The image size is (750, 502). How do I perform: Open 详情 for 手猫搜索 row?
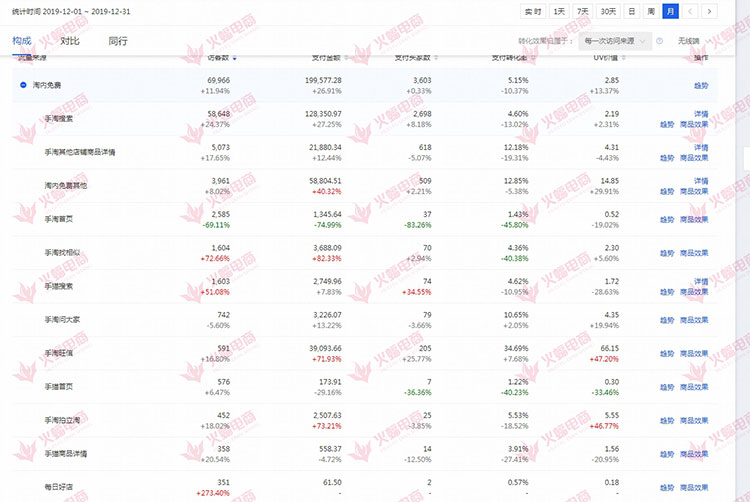(701, 281)
